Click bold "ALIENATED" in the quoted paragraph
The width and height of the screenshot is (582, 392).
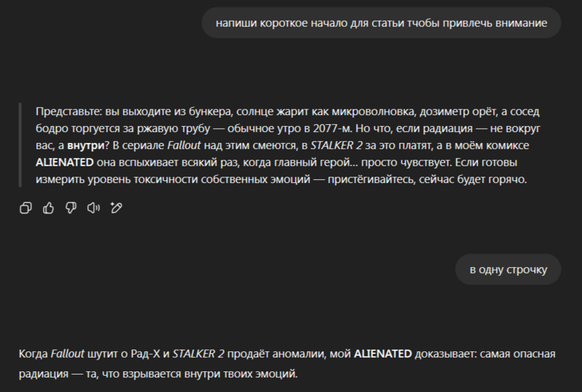click(x=65, y=162)
